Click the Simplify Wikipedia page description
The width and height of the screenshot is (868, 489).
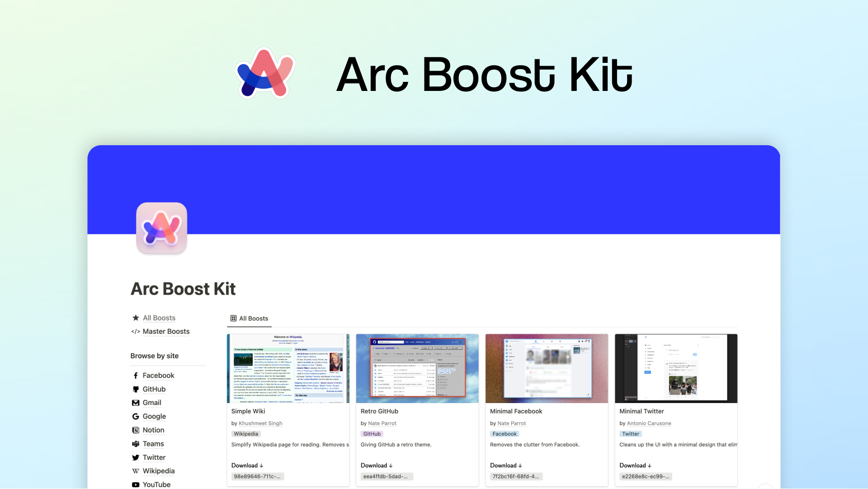tap(290, 445)
